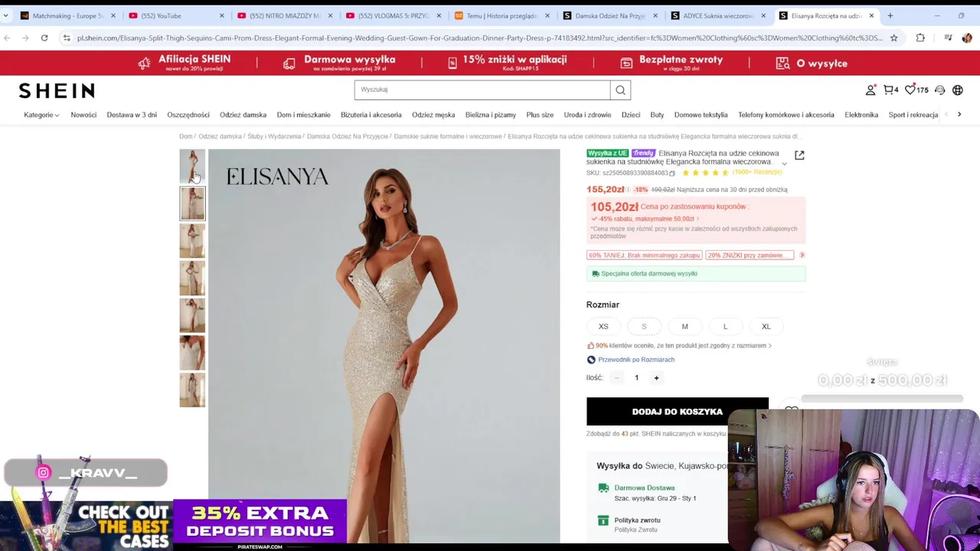Open the browser tab list dropdown
The height and width of the screenshot is (551, 980).
(x=6, y=15)
